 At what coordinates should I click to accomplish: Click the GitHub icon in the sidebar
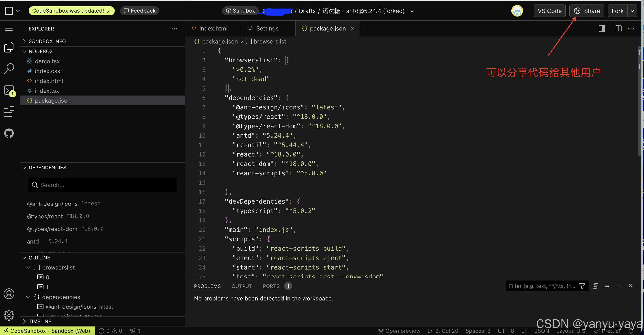[x=9, y=133]
